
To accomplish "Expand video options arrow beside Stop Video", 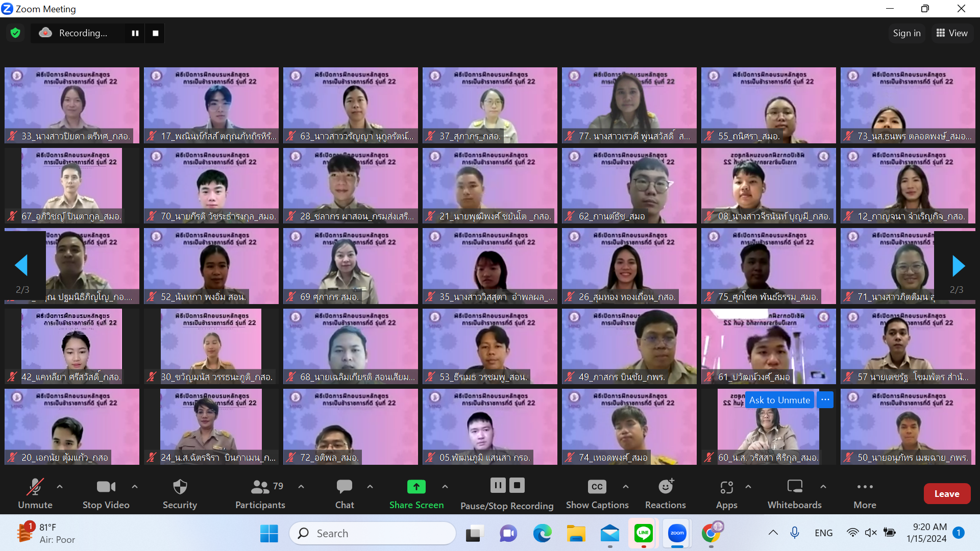I will click(x=135, y=487).
